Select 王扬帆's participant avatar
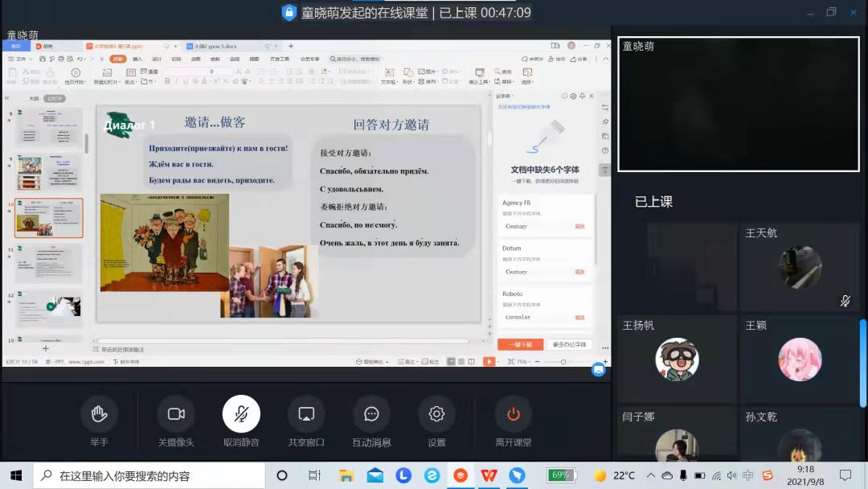Image resolution: width=868 pixels, height=489 pixels. click(x=677, y=359)
